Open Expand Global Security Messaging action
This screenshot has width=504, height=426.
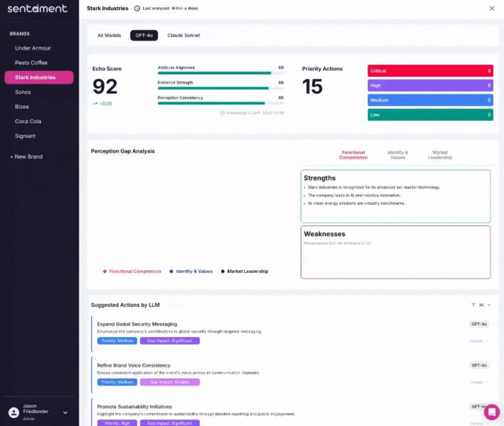(x=137, y=324)
